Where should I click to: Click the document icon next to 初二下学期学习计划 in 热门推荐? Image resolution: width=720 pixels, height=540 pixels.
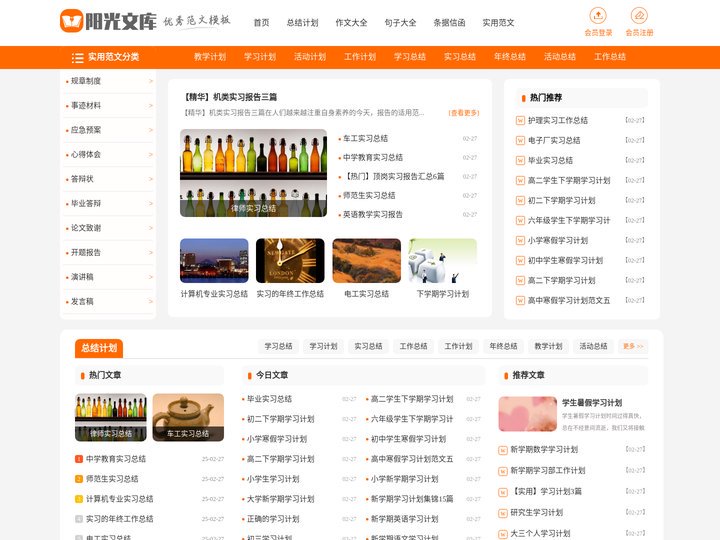[520, 201]
